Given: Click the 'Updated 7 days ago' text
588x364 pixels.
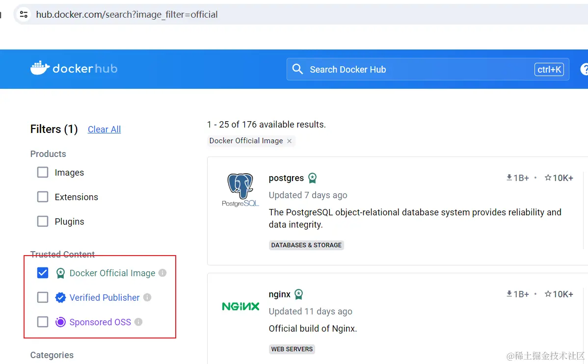Looking at the screenshot, I should tap(308, 195).
